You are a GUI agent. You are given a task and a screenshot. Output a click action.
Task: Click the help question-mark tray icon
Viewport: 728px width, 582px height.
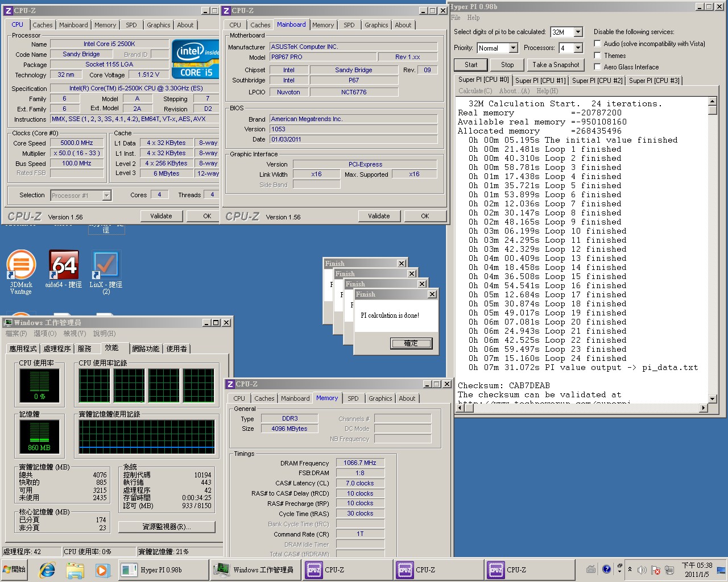[x=606, y=569]
